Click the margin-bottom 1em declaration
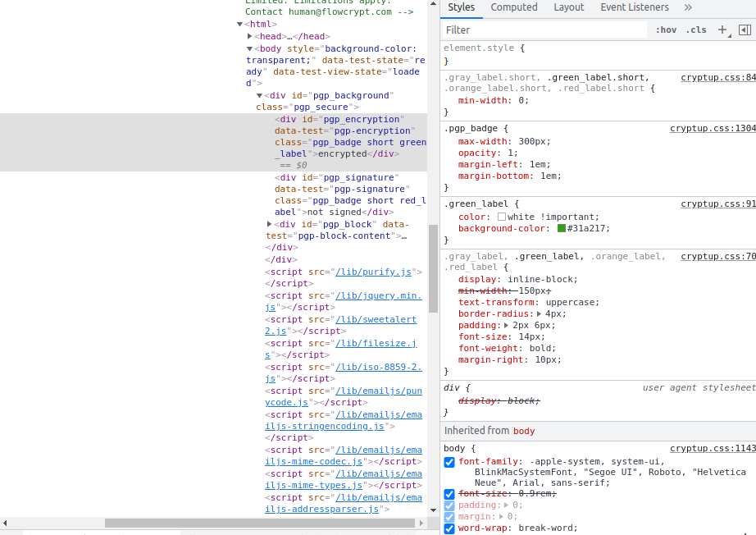Screen dimensions: 756x535 point(510,176)
